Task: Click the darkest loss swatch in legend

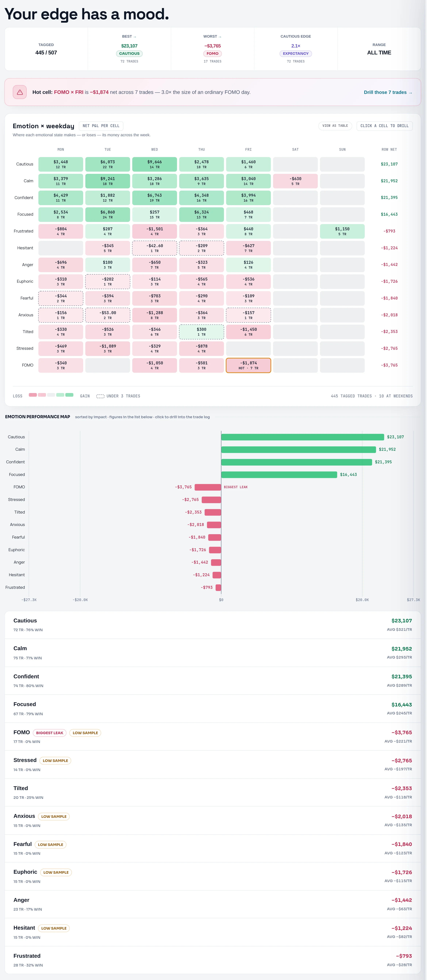Action: (x=33, y=395)
